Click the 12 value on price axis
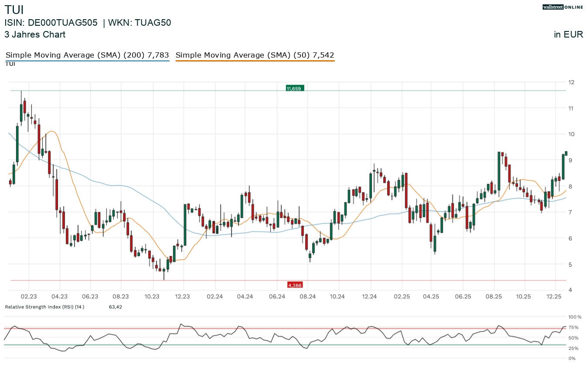The width and height of the screenshot is (588, 370). (x=571, y=82)
